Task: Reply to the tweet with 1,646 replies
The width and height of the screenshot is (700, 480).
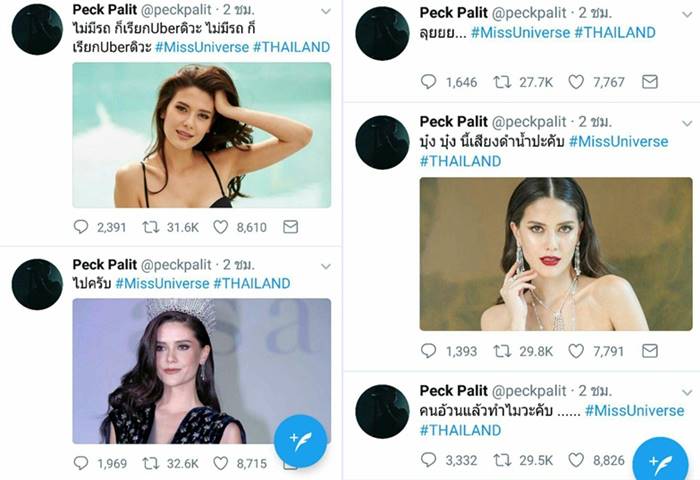Action: point(429,82)
